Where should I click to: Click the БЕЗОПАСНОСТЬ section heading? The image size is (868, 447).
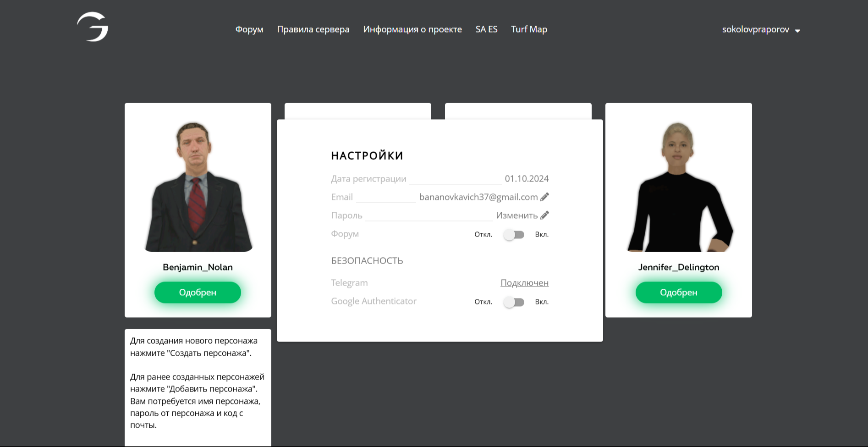click(x=367, y=261)
